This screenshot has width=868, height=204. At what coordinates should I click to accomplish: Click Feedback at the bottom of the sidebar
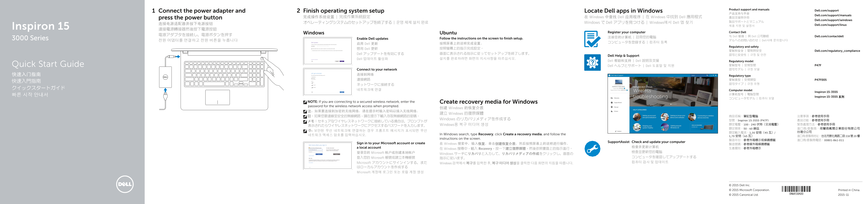click(618, 131)
